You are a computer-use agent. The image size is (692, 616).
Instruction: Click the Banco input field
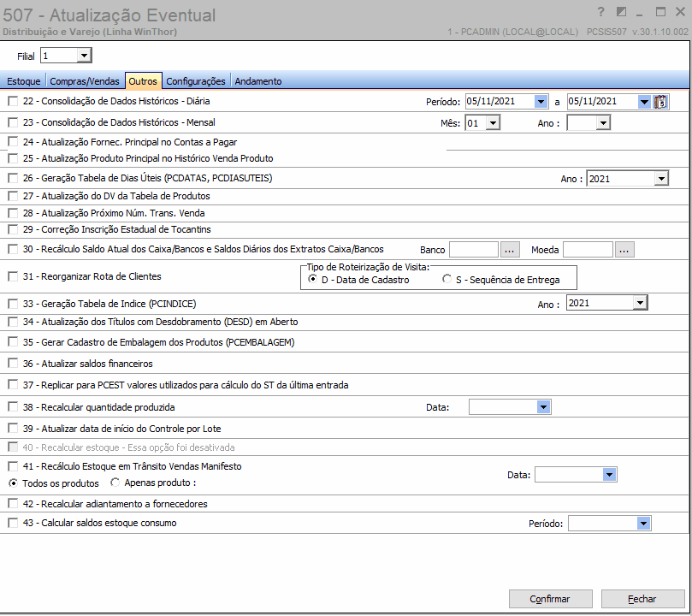click(474, 250)
